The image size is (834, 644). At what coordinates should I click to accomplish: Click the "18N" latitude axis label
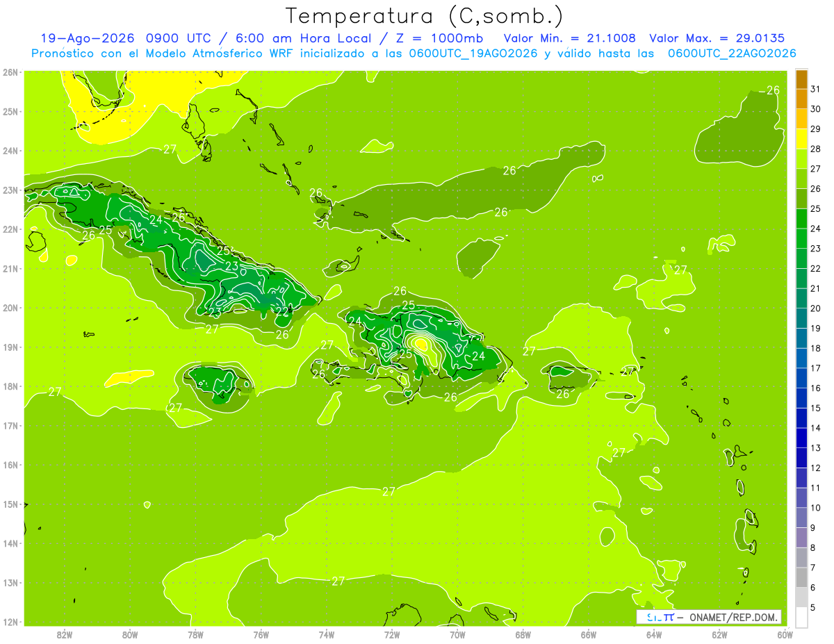(x=10, y=386)
